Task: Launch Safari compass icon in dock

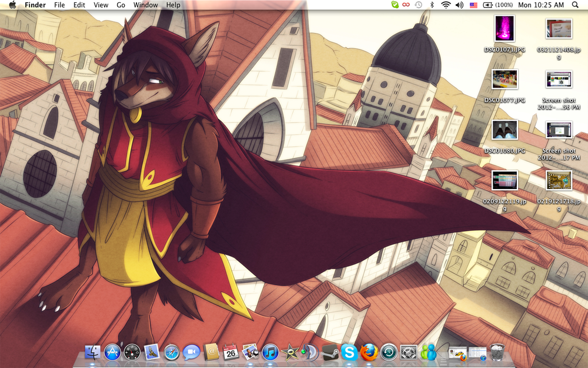Action: coord(172,352)
